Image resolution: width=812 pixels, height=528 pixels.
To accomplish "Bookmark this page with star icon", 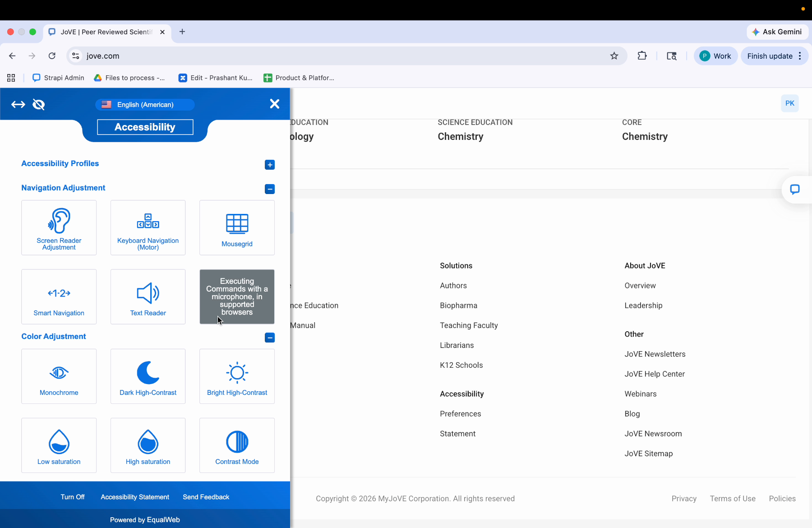I will 614,56.
